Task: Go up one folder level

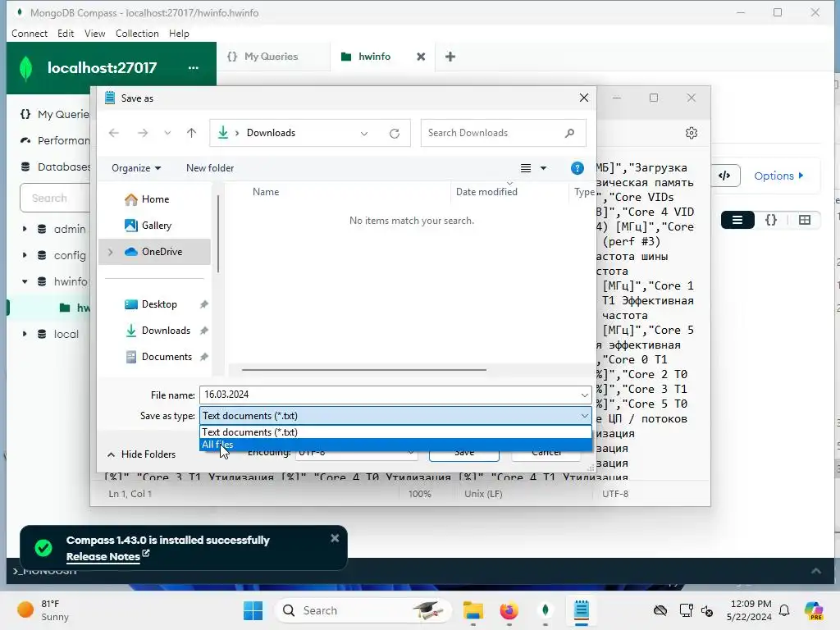Action: point(191,133)
